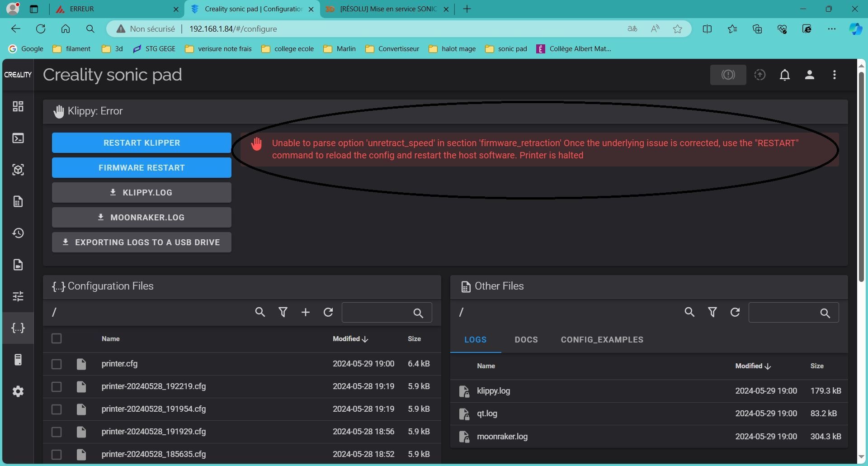The height and width of the screenshot is (466, 868).
Task: Tick the printer.cfg checkbox
Action: click(57, 364)
